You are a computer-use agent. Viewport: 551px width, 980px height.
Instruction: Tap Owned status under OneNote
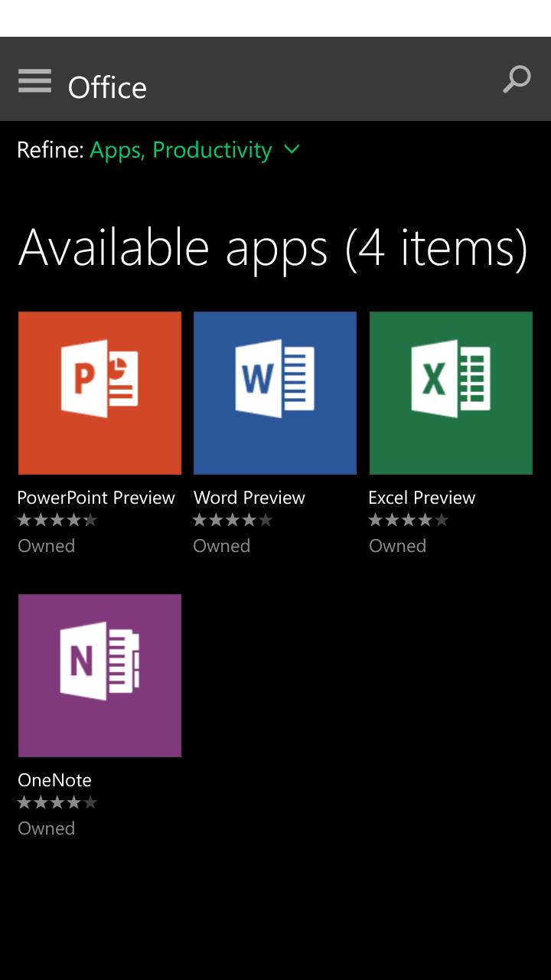(x=47, y=828)
